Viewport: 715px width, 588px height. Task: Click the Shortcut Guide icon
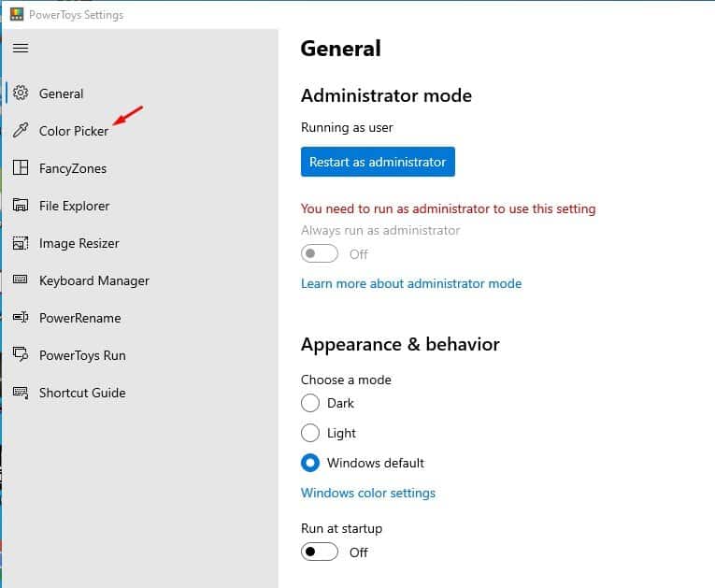[x=20, y=393]
